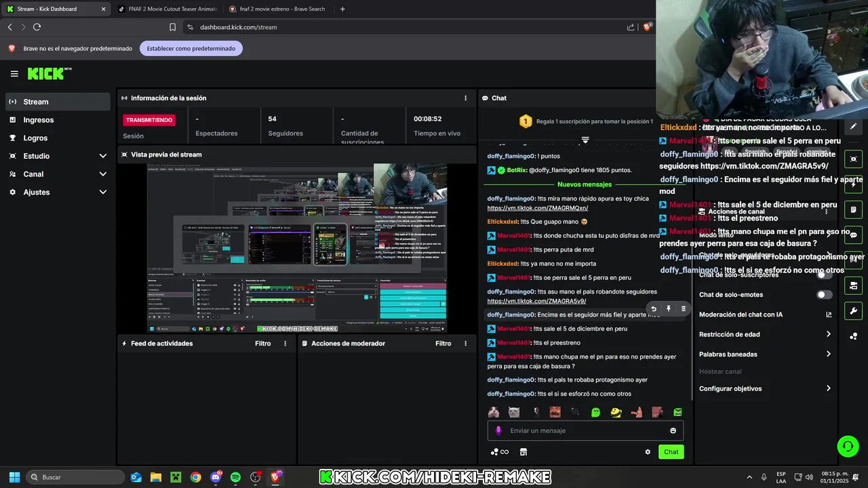Click the channel points infinity icon
868x488 pixels.
click(x=500, y=452)
